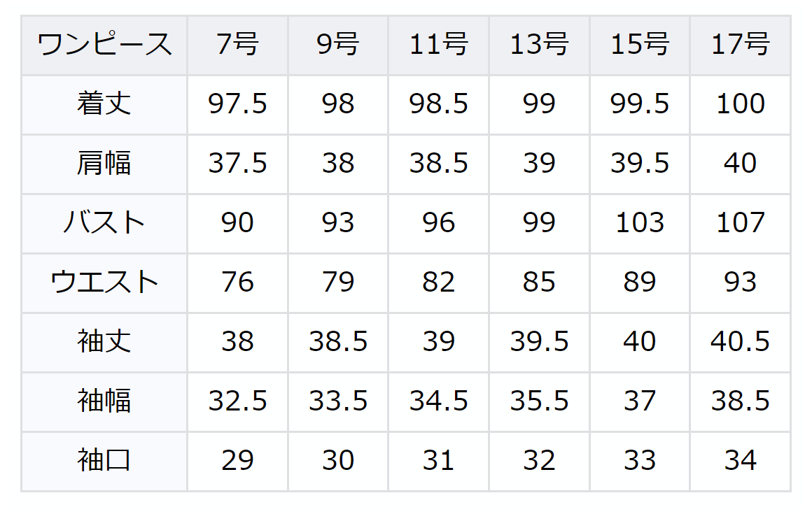The image size is (812, 514).
Task: Select the 肩幅 row label
Action: 104,164
